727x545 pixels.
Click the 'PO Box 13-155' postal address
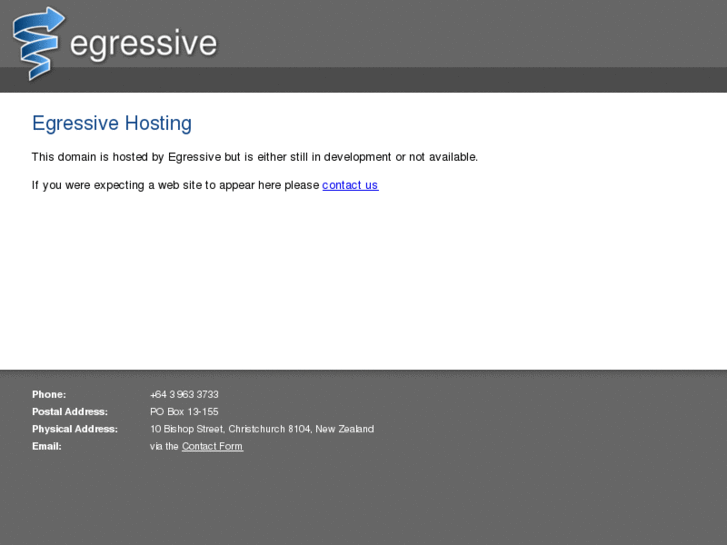tap(184, 411)
